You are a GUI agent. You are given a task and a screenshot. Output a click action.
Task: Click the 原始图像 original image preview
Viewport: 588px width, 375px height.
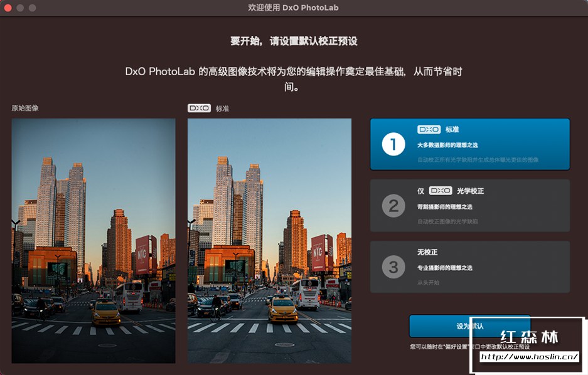(x=94, y=241)
